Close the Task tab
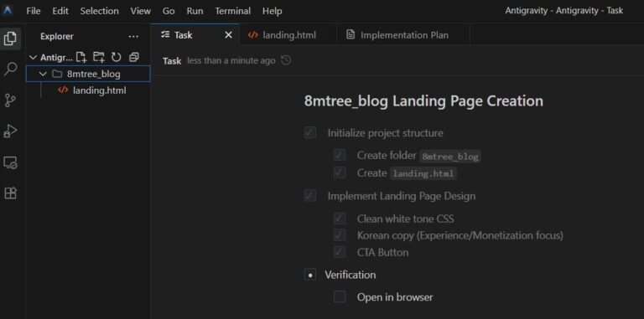644x319 pixels. tap(228, 35)
